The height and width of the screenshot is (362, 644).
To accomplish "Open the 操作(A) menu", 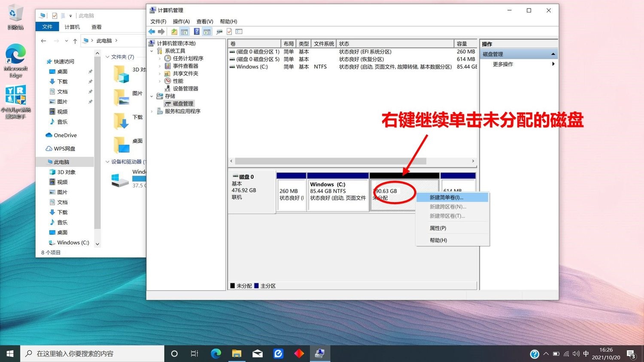I will 181,21.
